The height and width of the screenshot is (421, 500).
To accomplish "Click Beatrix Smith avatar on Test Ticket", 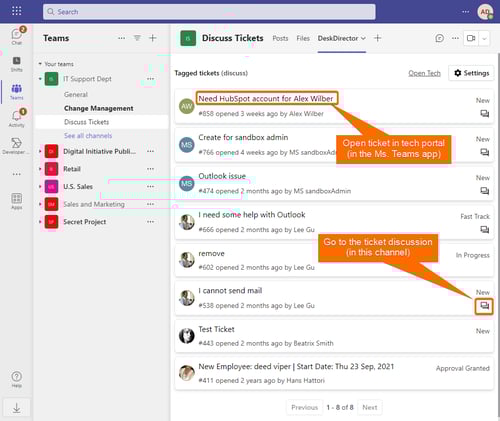I will (187, 336).
